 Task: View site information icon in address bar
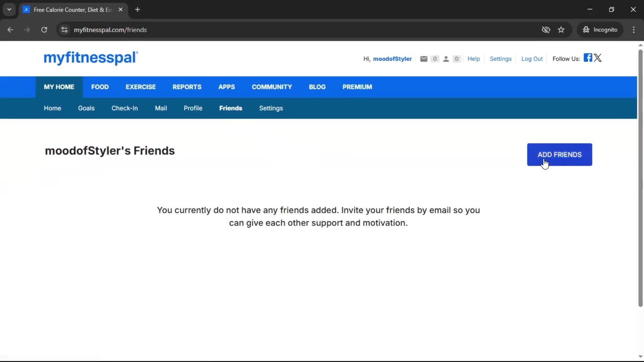click(x=64, y=30)
